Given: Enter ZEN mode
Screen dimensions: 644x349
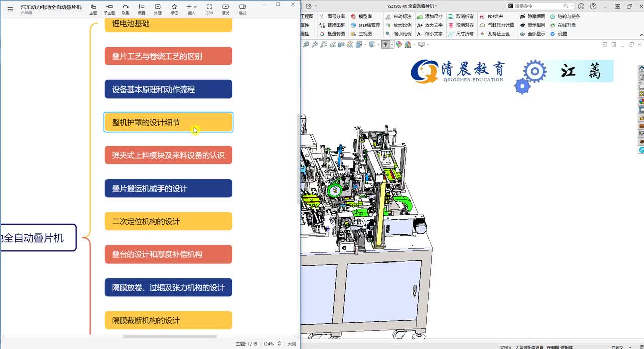Looking at the screenshot, I should (209, 9).
